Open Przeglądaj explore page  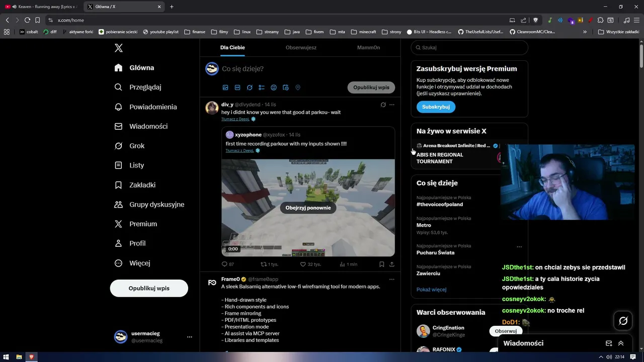pyautogui.click(x=138, y=87)
